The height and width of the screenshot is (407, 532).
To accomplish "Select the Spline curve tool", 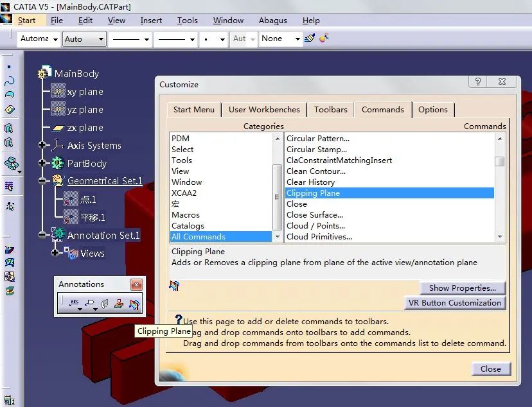I will point(10,81).
